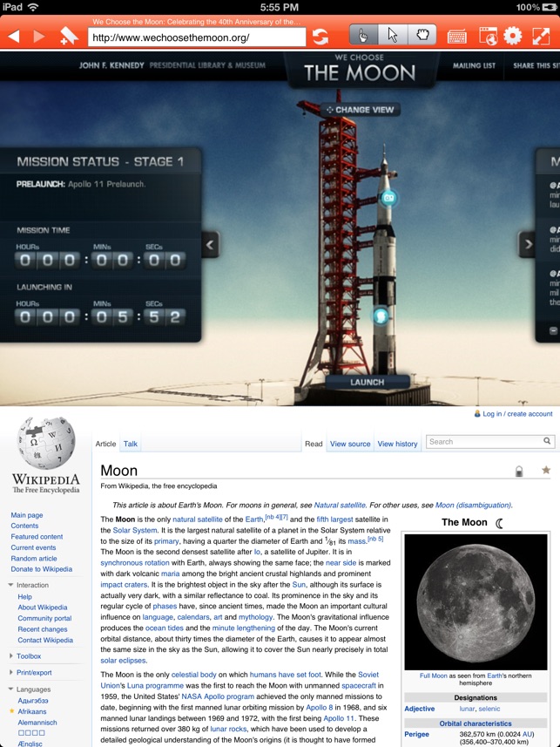Reload the page using the refresh icon

pyautogui.click(x=320, y=37)
